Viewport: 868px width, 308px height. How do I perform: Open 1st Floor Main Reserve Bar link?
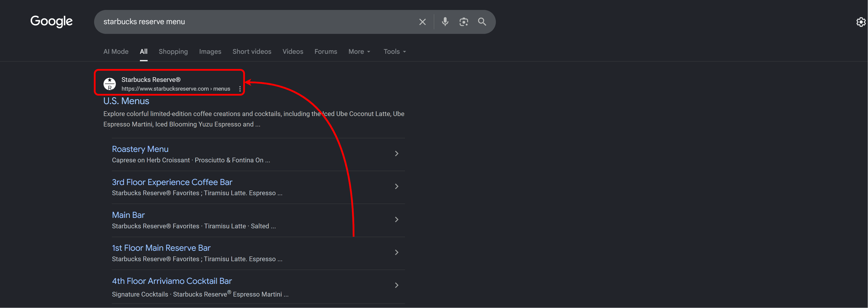pyautogui.click(x=161, y=248)
